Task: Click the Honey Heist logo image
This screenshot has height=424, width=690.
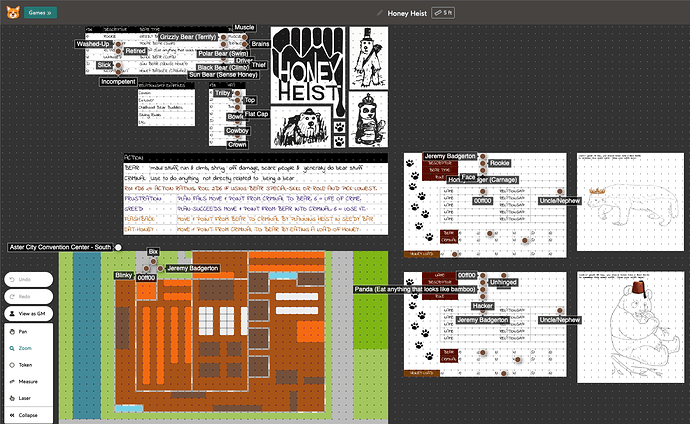Action: coord(308,66)
